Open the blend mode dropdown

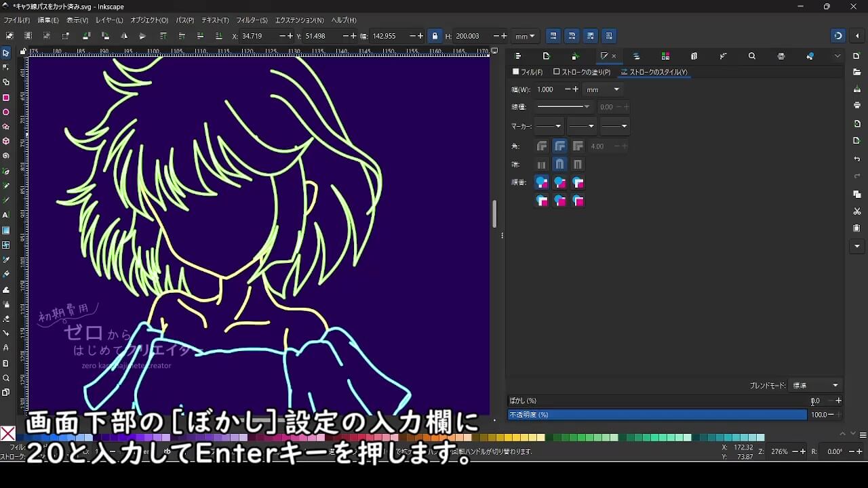click(816, 386)
